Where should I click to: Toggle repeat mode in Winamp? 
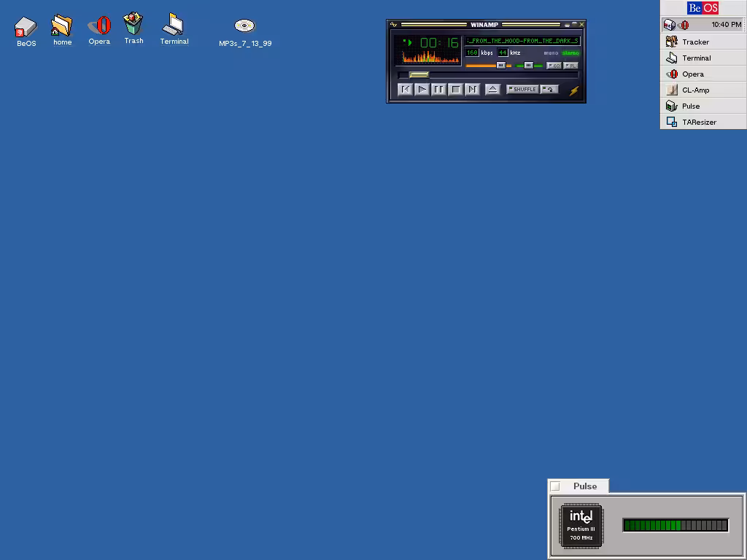[x=549, y=90]
